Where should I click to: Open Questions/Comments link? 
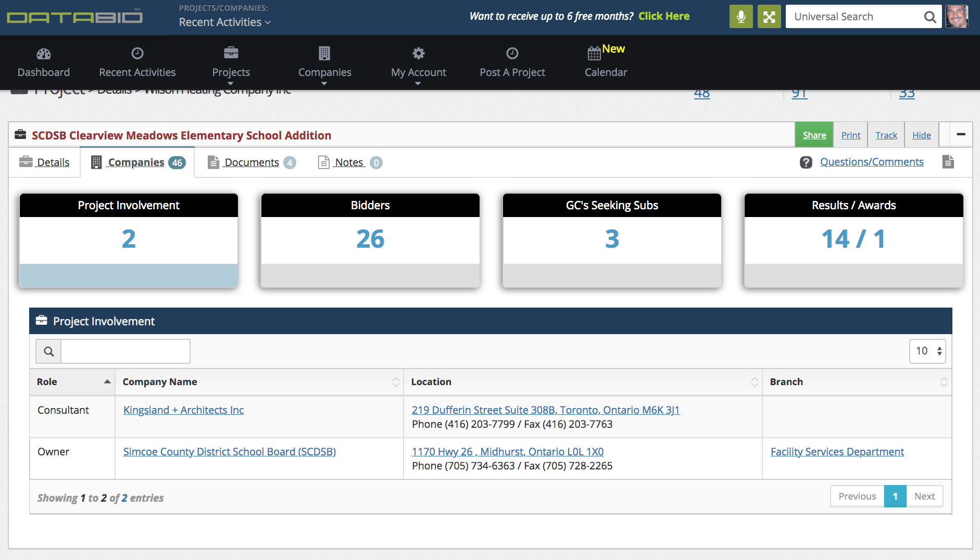[872, 162]
